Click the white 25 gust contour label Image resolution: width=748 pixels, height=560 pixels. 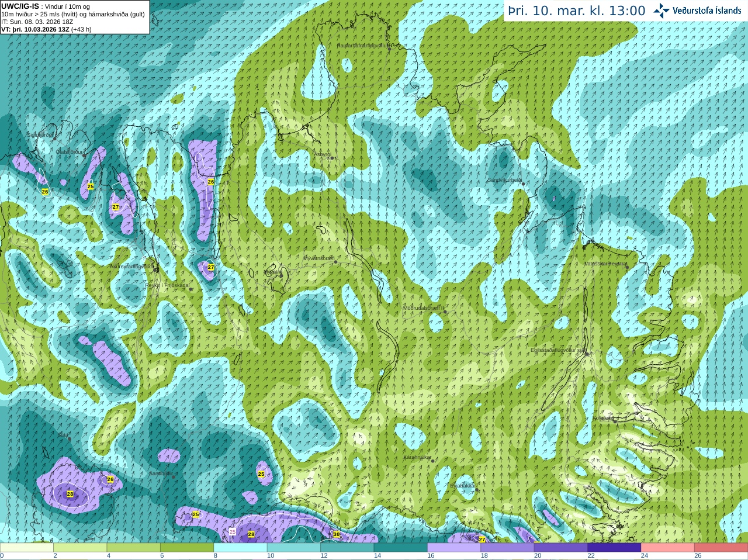coord(233,532)
